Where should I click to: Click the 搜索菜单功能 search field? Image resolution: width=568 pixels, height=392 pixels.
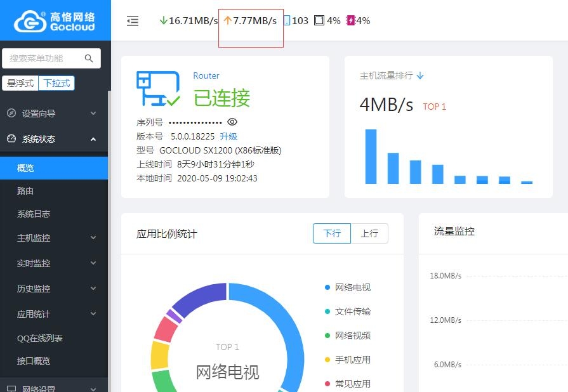(43, 58)
